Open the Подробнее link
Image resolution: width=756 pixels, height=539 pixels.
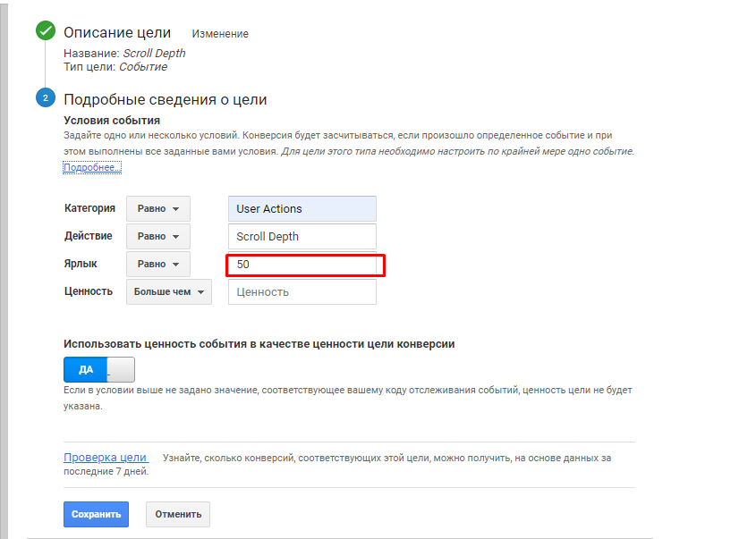pyautogui.click(x=92, y=167)
